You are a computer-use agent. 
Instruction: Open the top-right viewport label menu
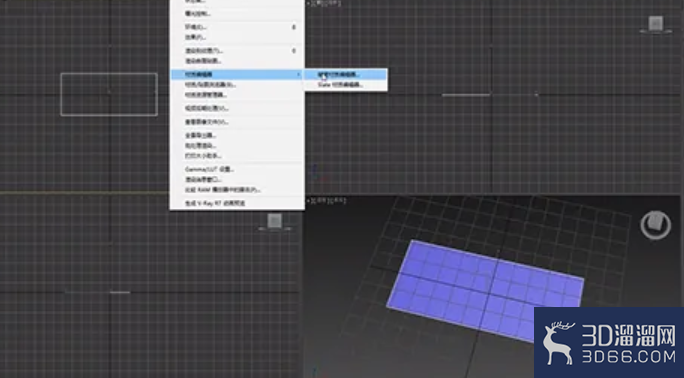(x=325, y=3)
